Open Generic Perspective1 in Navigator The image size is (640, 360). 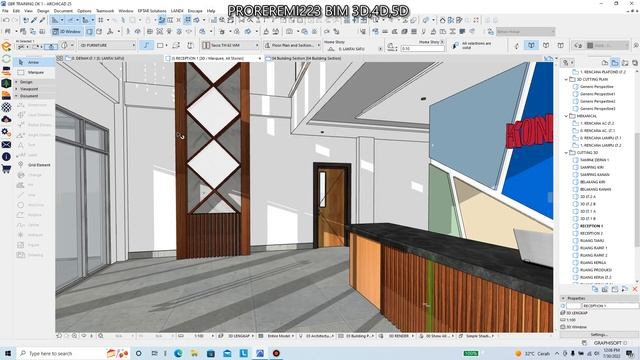click(597, 94)
